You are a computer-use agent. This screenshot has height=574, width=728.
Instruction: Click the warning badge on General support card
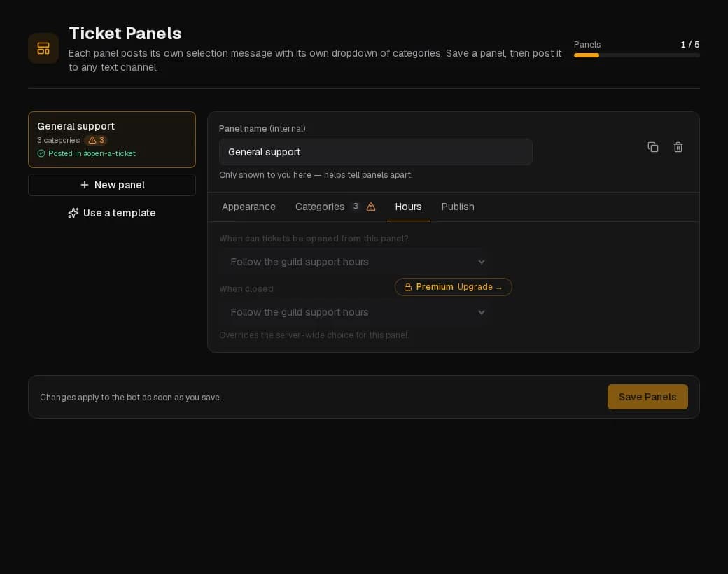pos(96,140)
